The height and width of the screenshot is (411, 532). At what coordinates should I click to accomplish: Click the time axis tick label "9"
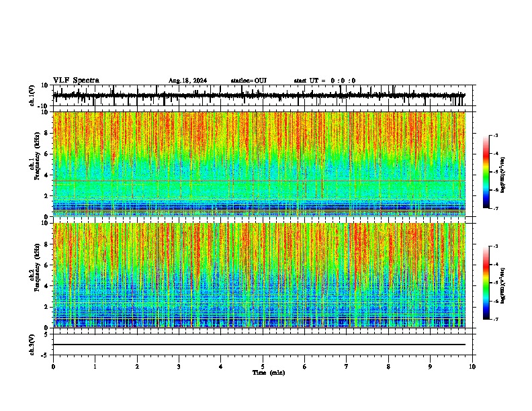point(430,367)
